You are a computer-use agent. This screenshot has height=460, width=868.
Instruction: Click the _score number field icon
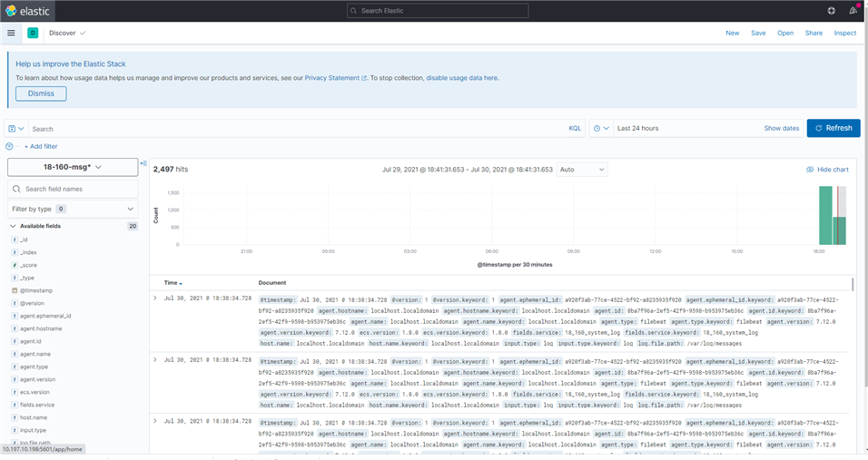click(x=15, y=265)
